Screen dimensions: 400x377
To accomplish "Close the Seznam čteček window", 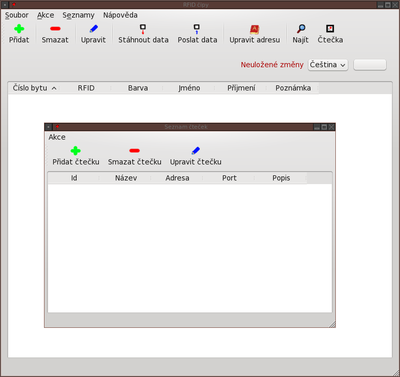I will point(331,127).
